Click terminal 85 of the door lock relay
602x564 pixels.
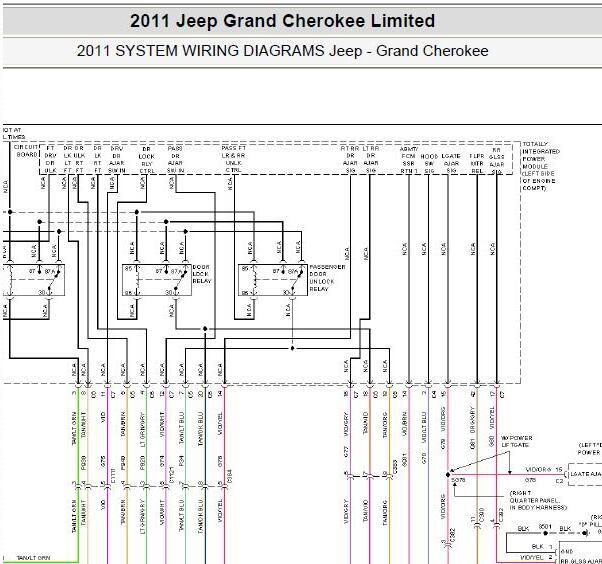129,269
